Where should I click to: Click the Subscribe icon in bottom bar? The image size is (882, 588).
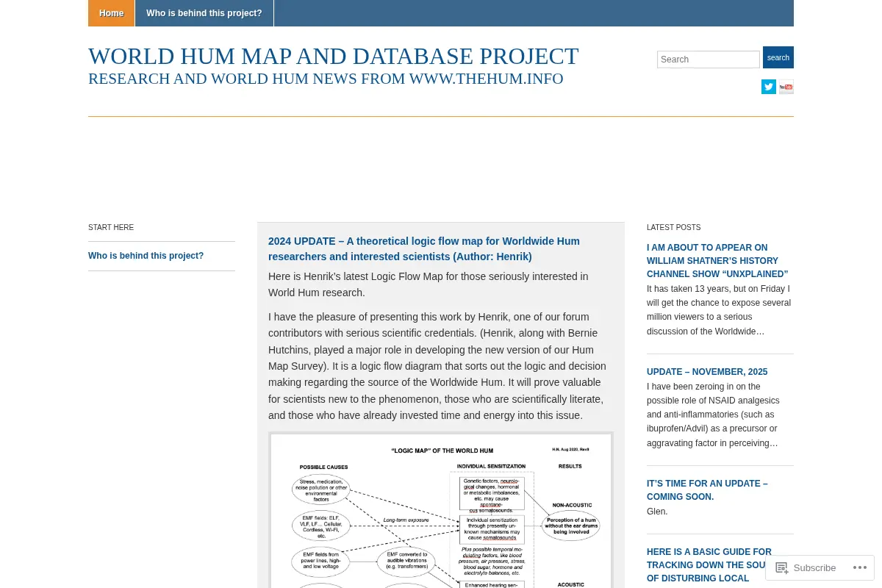point(781,567)
